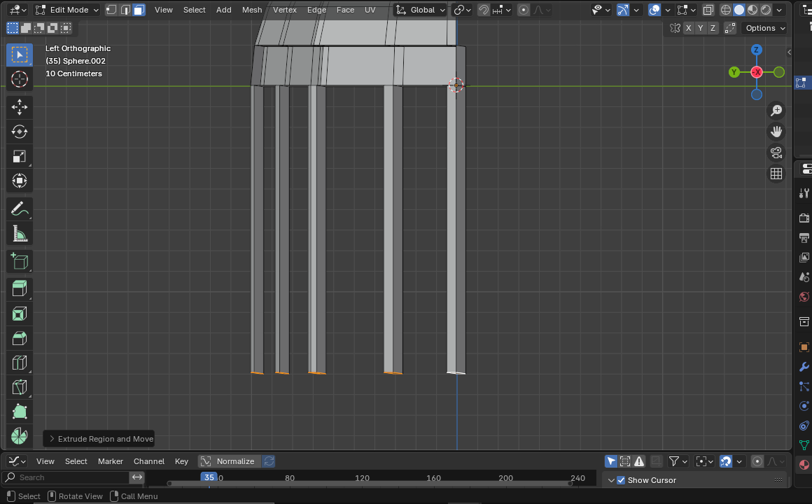The height and width of the screenshot is (504, 812).
Task: Enable Z axis mirror button
Action: click(x=713, y=28)
